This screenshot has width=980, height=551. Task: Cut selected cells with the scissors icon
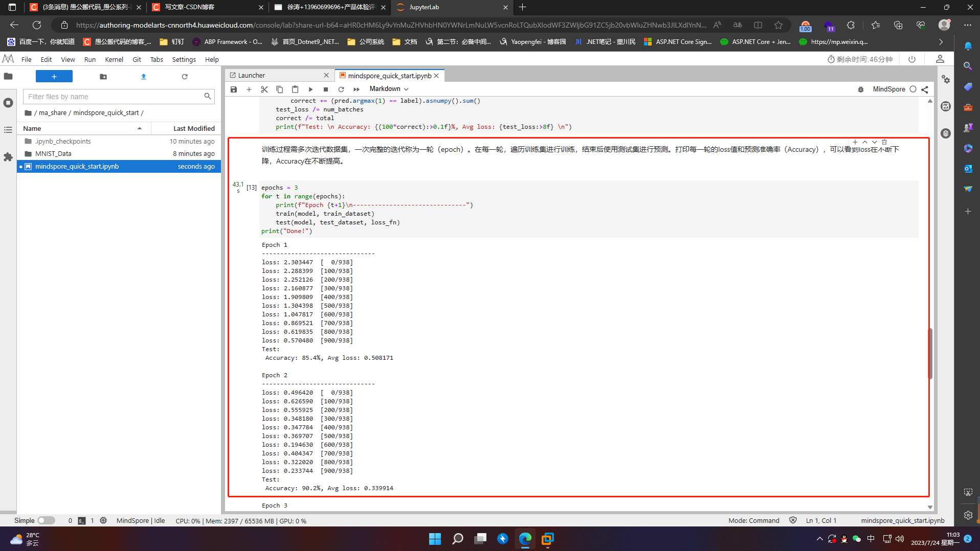[264, 89]
